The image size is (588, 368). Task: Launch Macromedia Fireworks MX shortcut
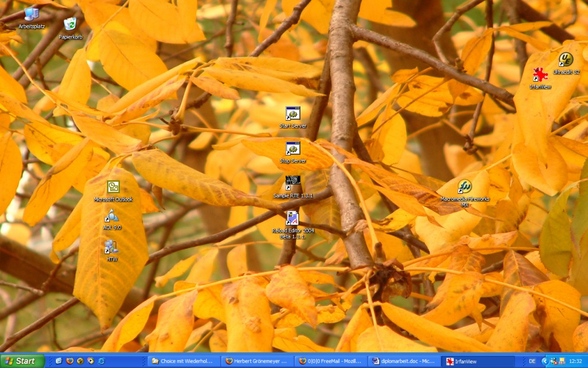point(465,187)
